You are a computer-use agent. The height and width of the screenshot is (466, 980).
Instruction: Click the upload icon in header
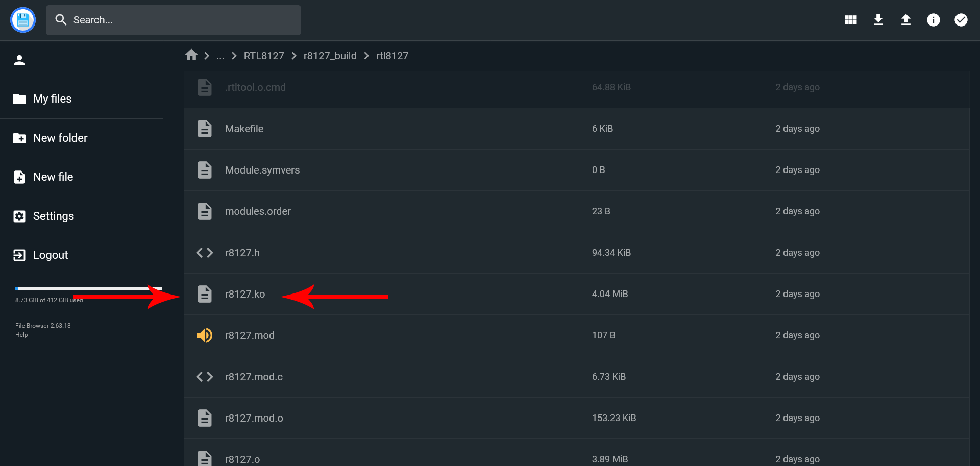tap(906, 20)
